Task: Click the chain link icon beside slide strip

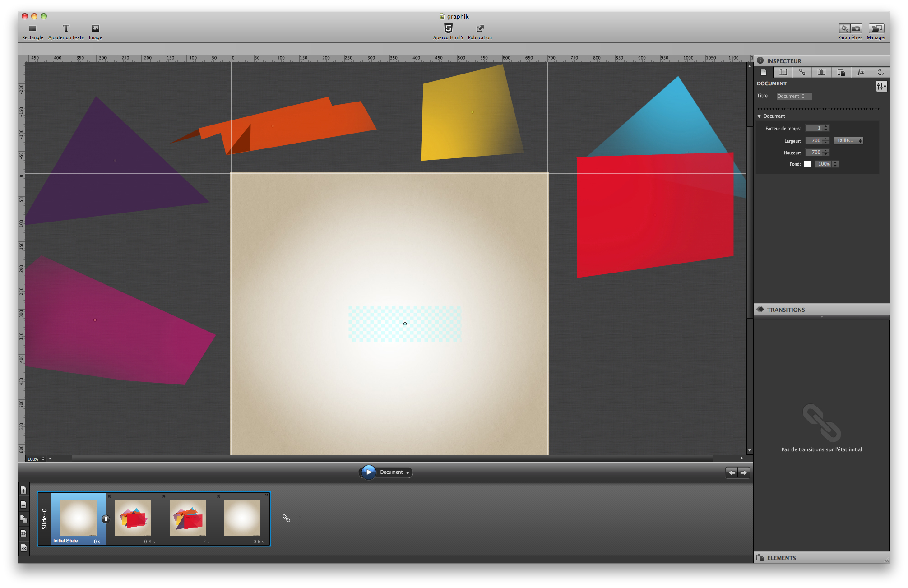Action: [286, 518]
